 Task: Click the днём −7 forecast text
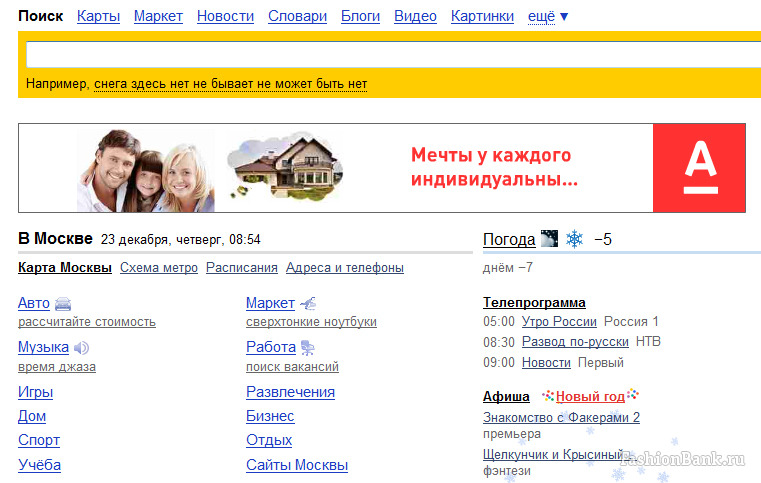[508, 268]
